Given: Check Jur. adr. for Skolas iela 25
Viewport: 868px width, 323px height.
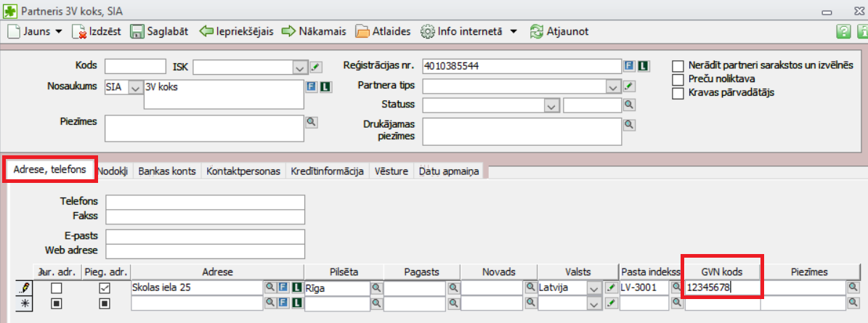Looking at the screenshot, I should pyautogui.click(x=57, y=288).
